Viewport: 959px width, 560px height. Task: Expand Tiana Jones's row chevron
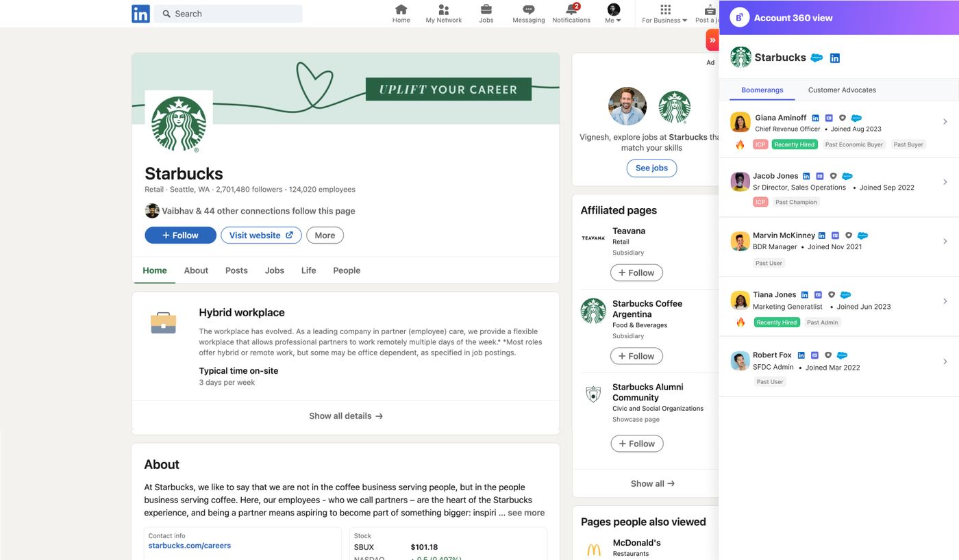tap(945, 301)
